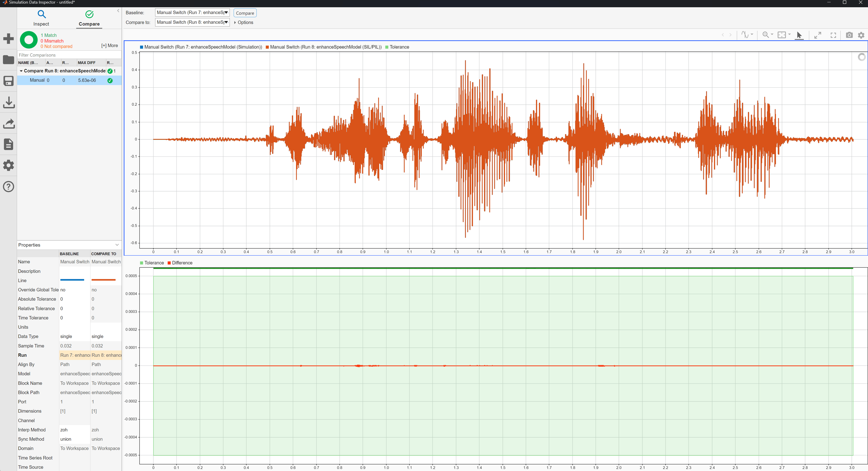Open new session plus icon in sidebar
The image size is (868, 471).
click(x=8, y=38)
